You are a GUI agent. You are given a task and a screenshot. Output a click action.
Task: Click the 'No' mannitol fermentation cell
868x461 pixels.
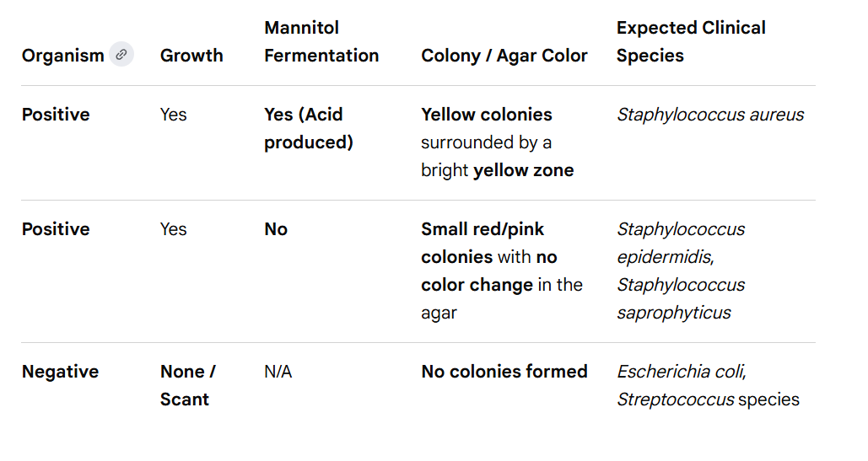pyautogui.click(x=276, y=229)
